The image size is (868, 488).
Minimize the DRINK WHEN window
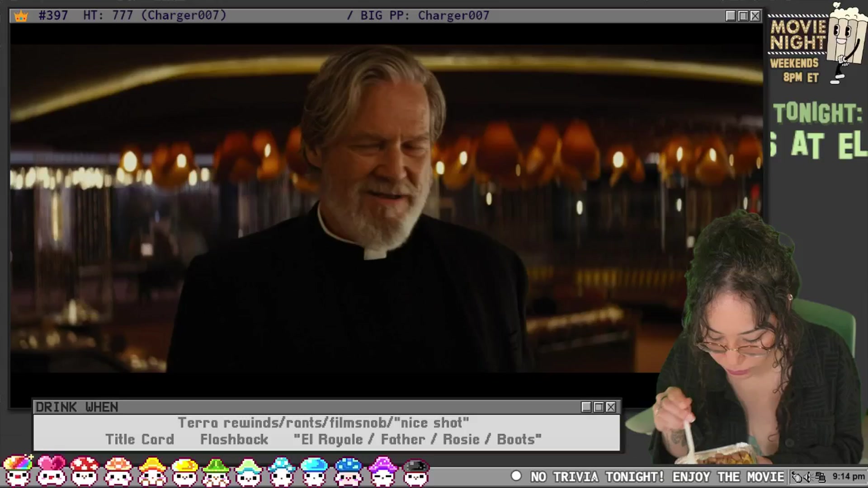coord(586,407)
